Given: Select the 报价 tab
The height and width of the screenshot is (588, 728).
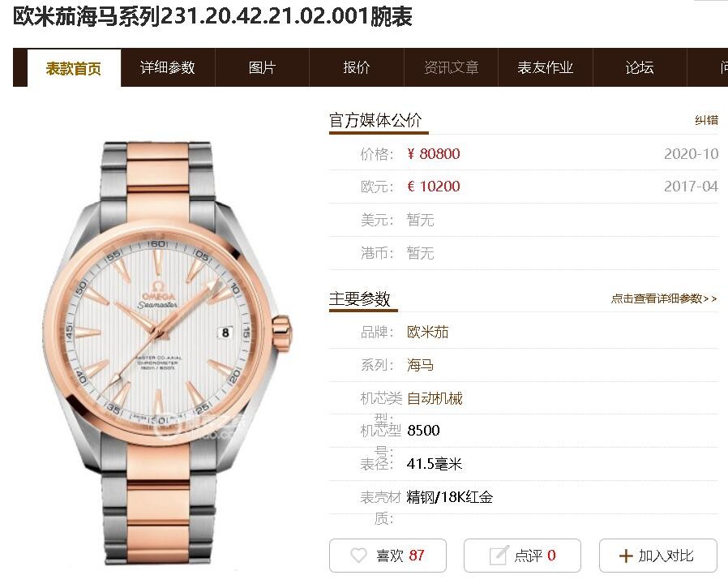Looking at the screenshot, I should (357, 68).
